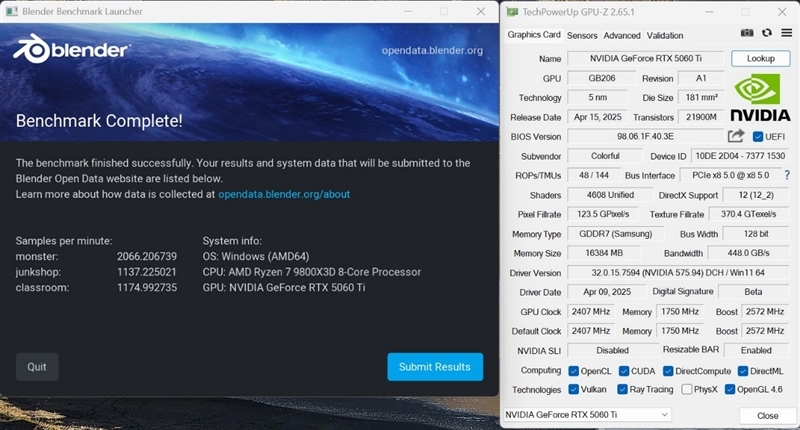The height and width of the screenshot is (430, 800).
Task: Toggle the DirectML checkbox
Action: click(743, 371)
